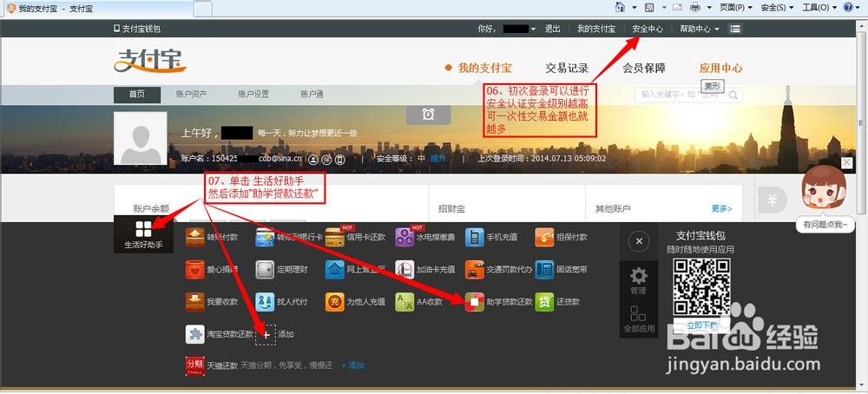Select the 账户资产 sub tab
Screen dimensions: 868x394
tap(192, 95)
